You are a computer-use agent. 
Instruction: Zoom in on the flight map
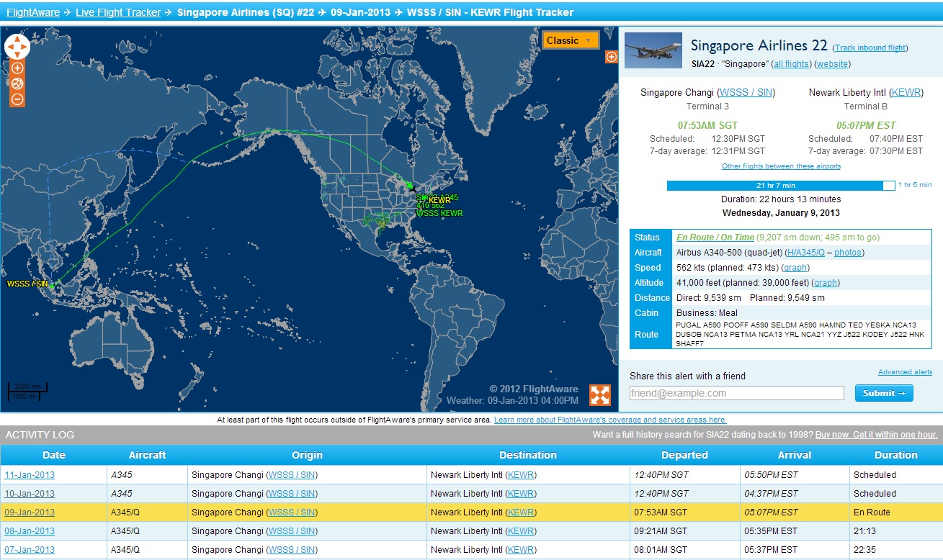pos(17,68)
